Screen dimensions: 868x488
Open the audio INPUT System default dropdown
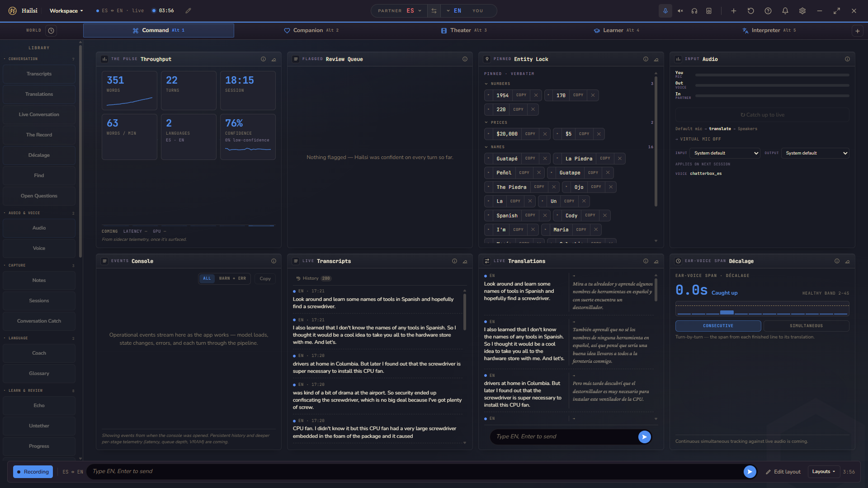pyautogui.click(x=725, y=153)
